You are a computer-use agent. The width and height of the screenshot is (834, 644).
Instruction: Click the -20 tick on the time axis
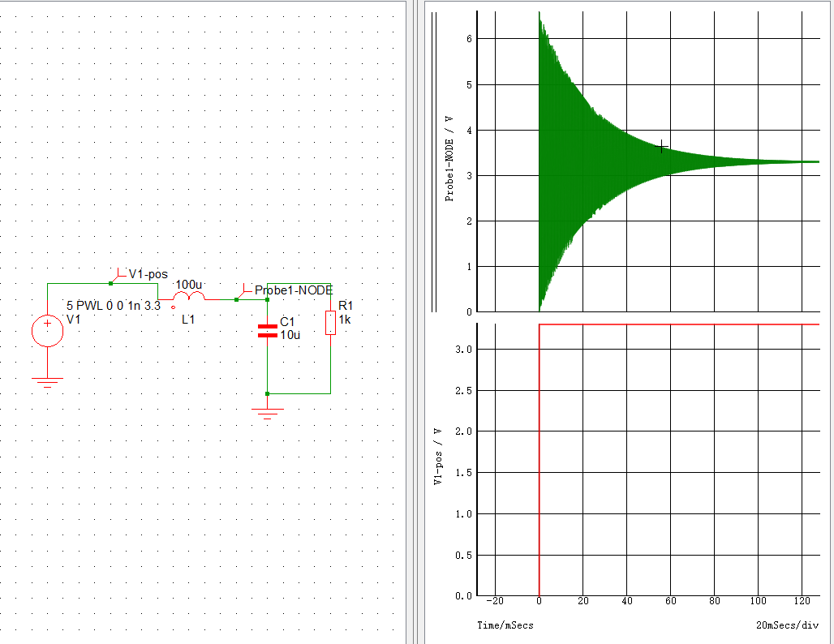coord(495,601)
